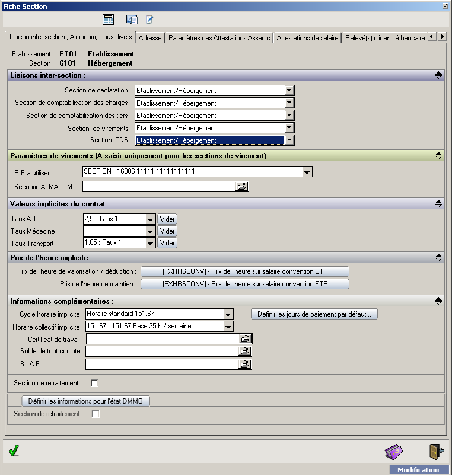452x476 pixels.
Task: Expand the RIB à utiliser dropdown
Action: click(307, 172)
